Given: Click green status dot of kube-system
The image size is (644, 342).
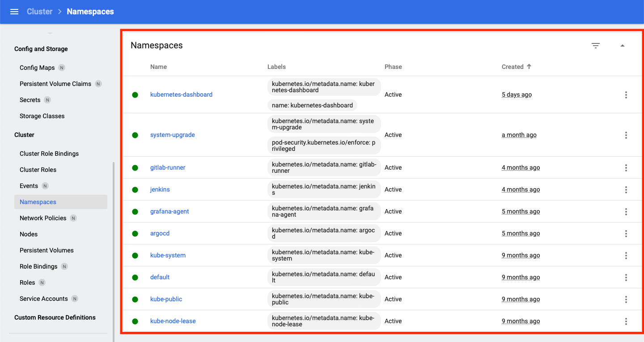Looking at the screenshot, I should [135, 256].
